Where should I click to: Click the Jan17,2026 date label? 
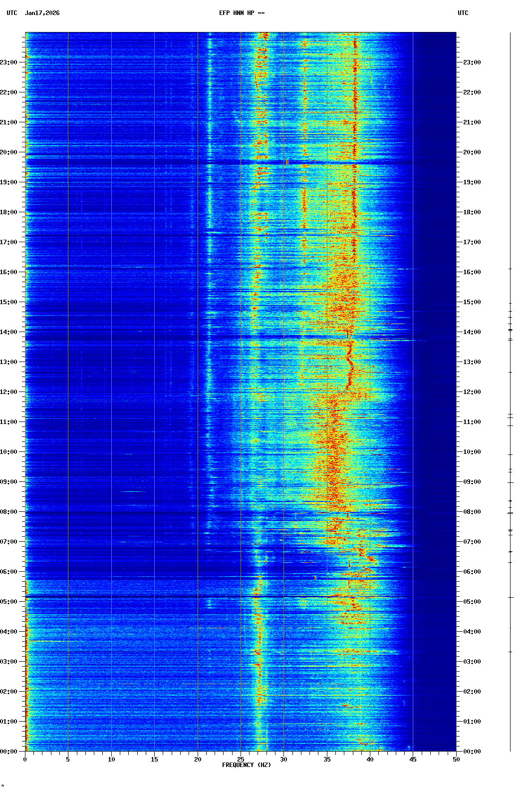point(42,13)
